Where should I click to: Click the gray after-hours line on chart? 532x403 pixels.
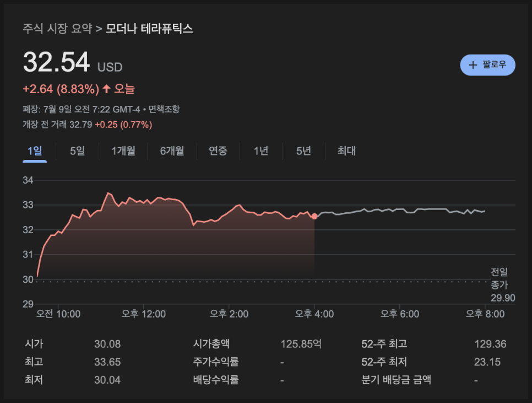(x=400, y=210)
